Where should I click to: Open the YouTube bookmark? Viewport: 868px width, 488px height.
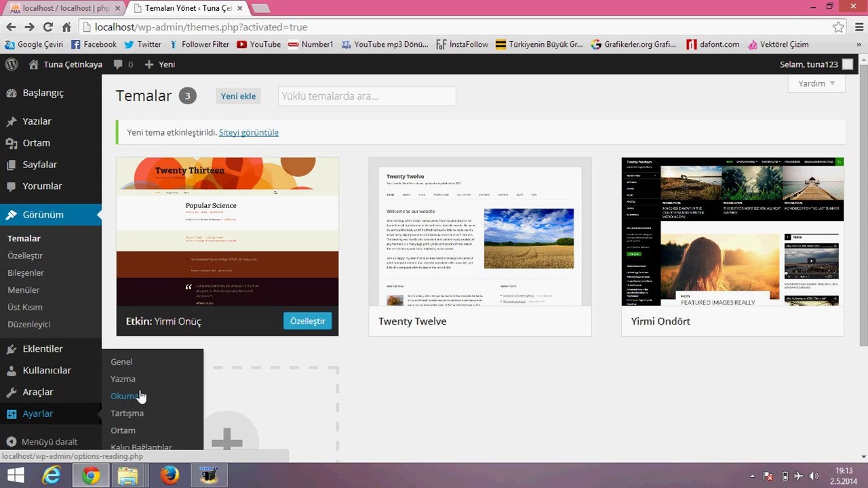click(x=258, y=45)
